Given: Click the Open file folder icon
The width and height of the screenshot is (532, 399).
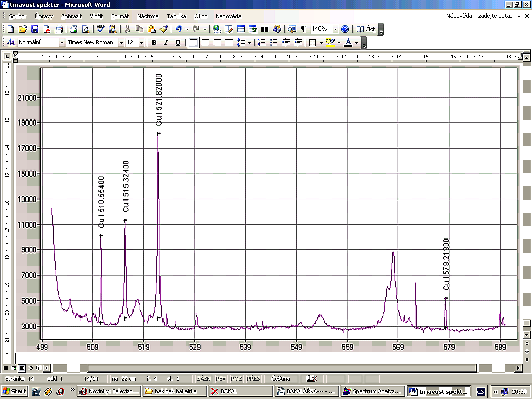Looking at the screenshot, I should [x=22, y=29].
